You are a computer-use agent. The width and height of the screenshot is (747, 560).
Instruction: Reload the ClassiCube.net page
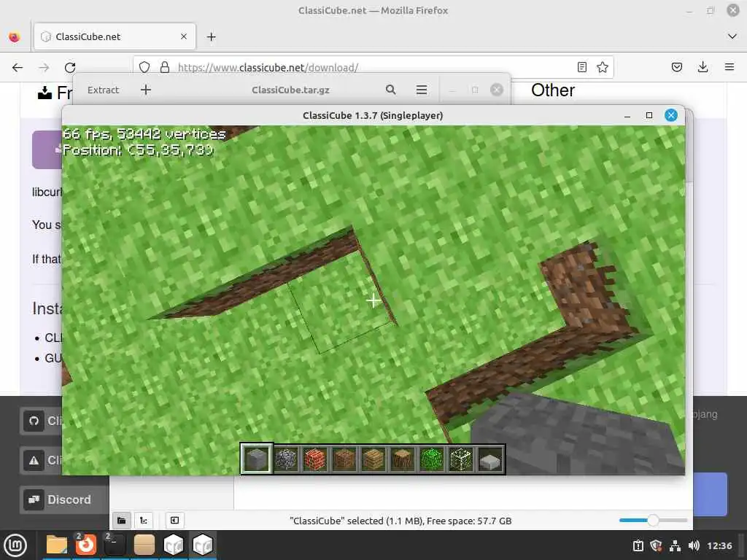tap(70, 67)
